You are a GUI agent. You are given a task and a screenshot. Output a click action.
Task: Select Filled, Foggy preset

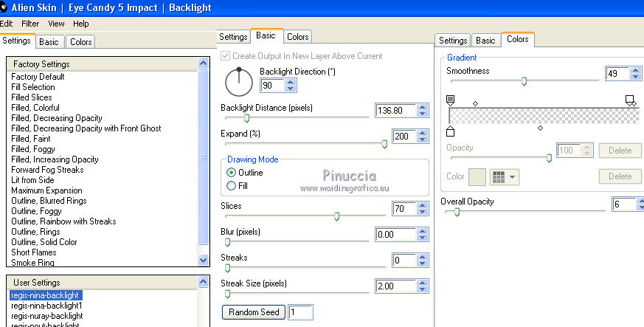point(33,149)
